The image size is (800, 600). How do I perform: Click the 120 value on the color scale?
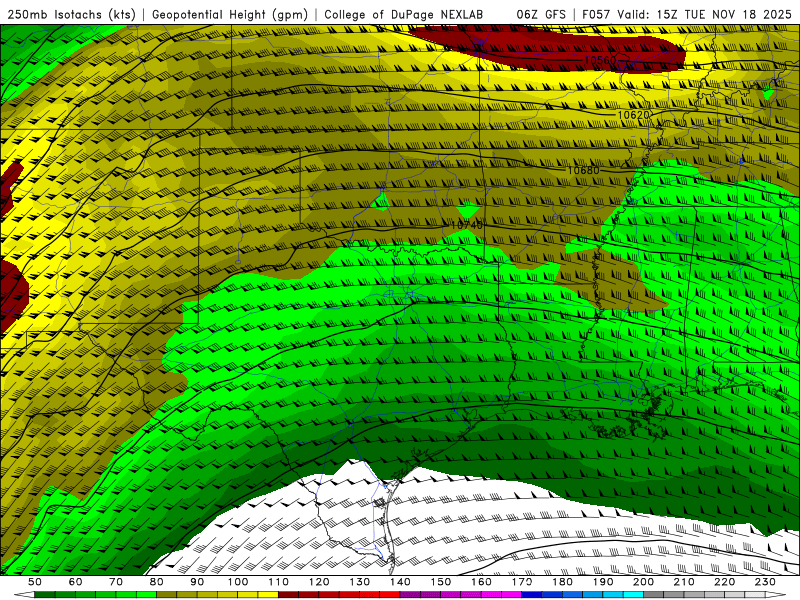pos(319,582)
